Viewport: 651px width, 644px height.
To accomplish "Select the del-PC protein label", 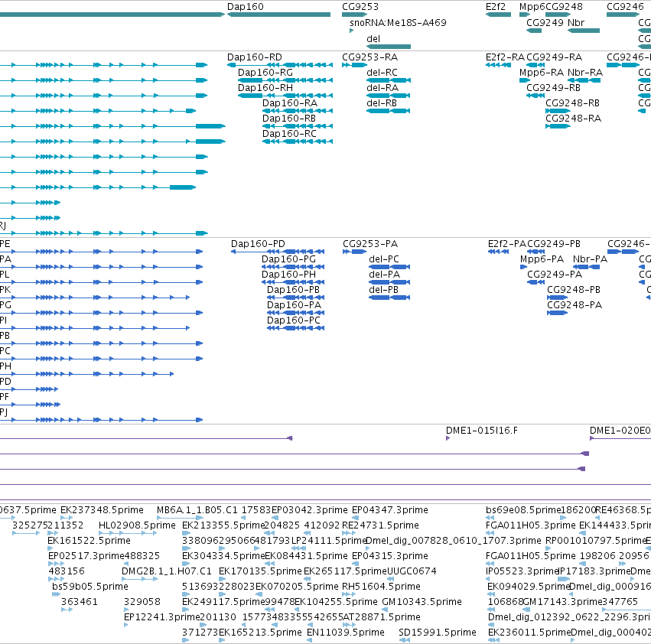I will (383, 259).
